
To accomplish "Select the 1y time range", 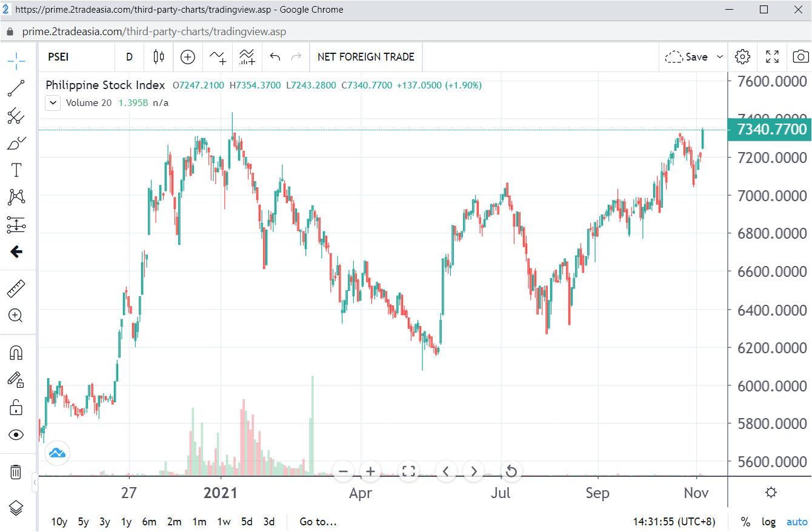I will pos(126,522).
